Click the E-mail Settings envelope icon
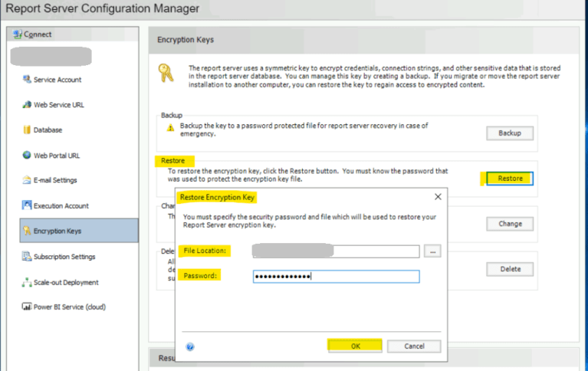 27,179
